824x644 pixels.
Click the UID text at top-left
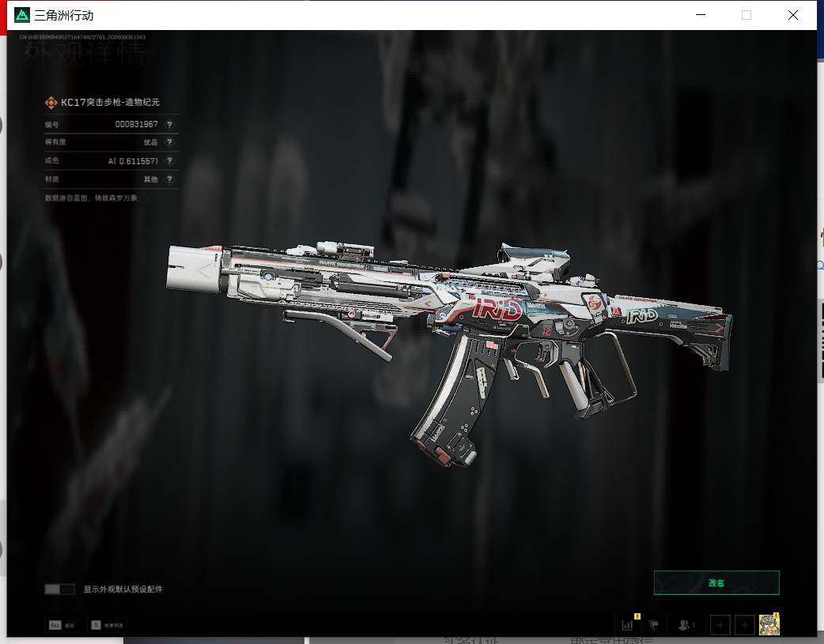click(x=82, y=37)
